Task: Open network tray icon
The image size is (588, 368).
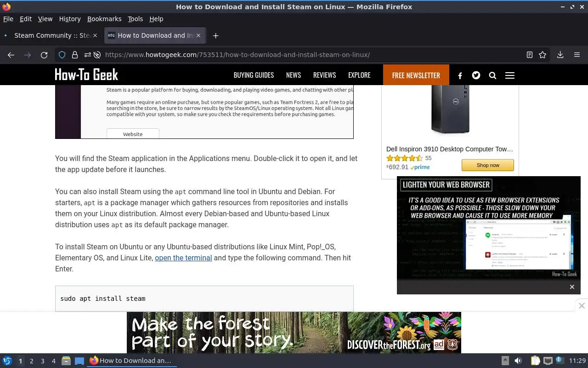Action: click(548, 361)
